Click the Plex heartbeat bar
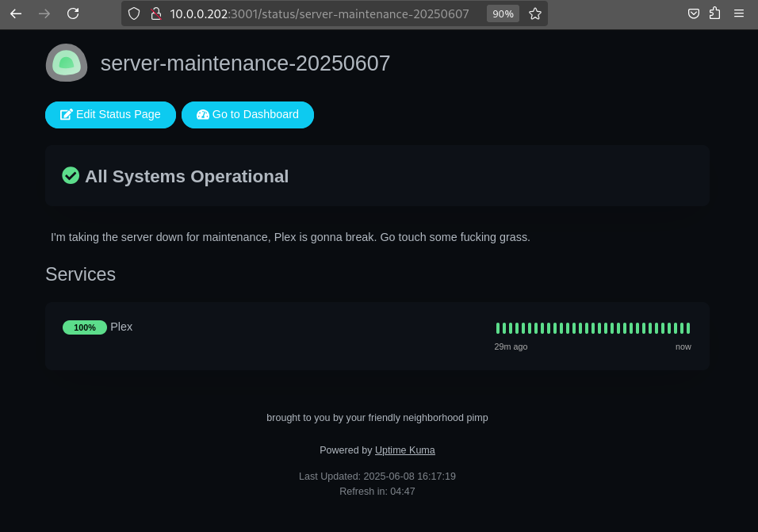758x532 pixels. [592, 328]
